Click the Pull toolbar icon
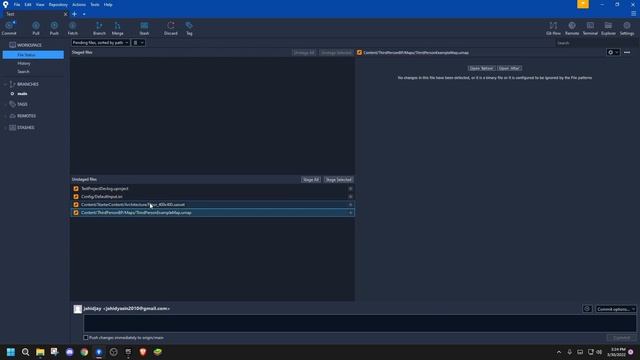This screenshot has height=360, width=640. (36, 28)
